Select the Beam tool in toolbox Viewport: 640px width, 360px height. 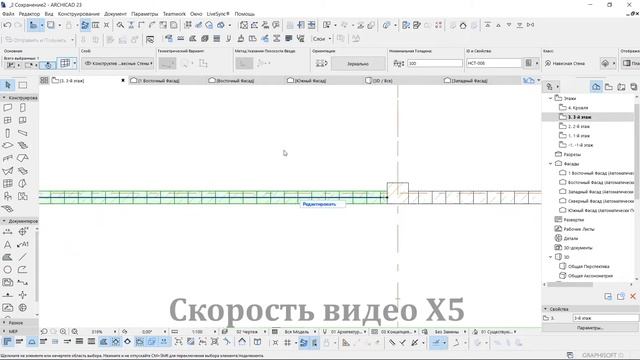(22, 133)
